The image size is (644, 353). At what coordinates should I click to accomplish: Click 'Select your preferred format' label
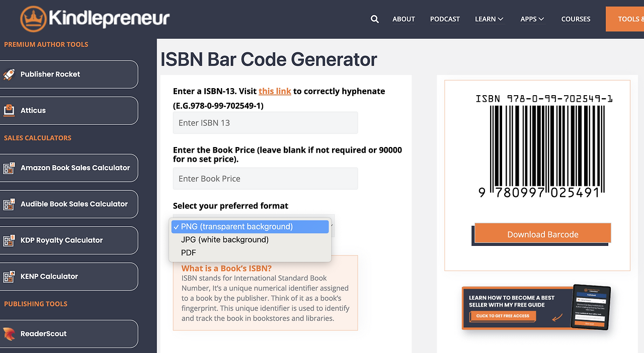pyautogui.click(x=230, y=205)
